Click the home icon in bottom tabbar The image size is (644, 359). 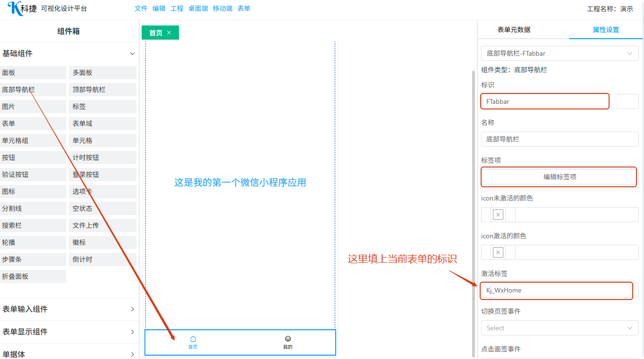[x=193, y=339]
